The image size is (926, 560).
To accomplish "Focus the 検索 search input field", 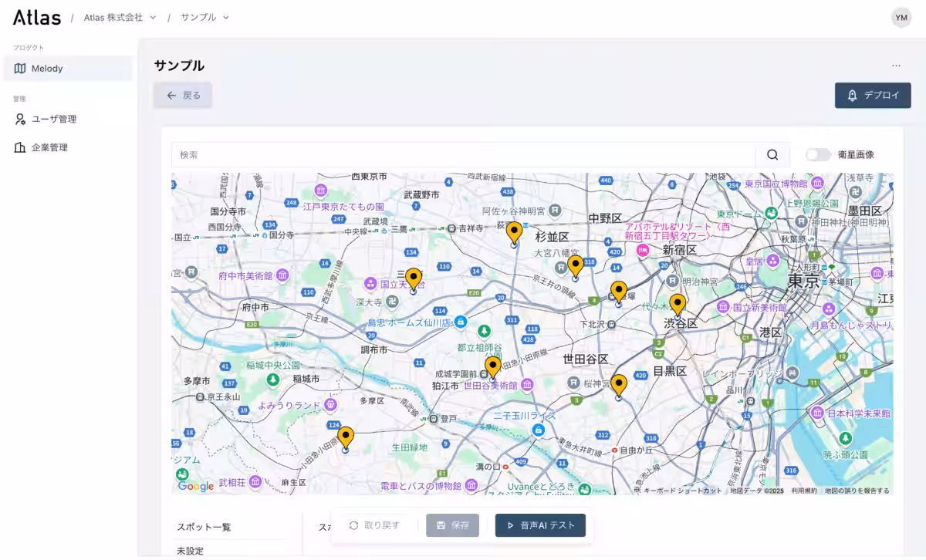I will tap(463, 155).
